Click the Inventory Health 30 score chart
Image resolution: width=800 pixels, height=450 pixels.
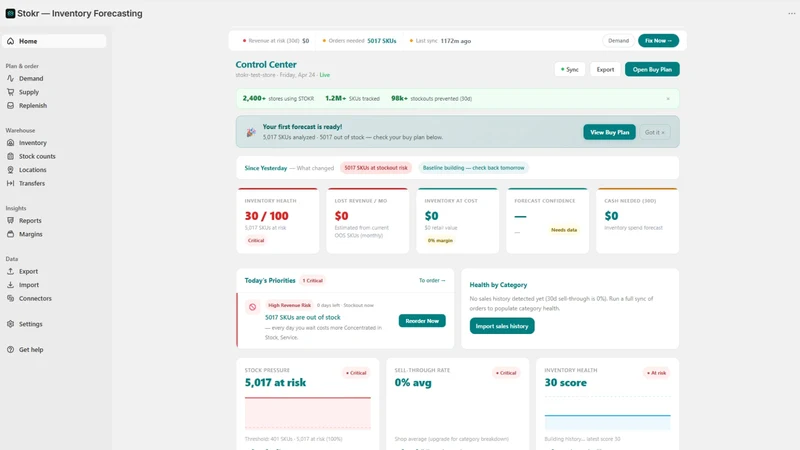coord(607,413)
